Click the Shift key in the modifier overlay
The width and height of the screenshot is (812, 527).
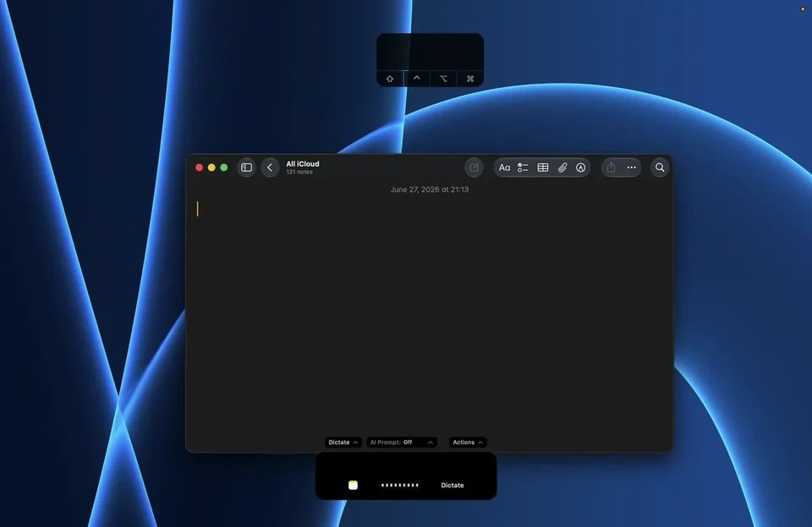390,79
